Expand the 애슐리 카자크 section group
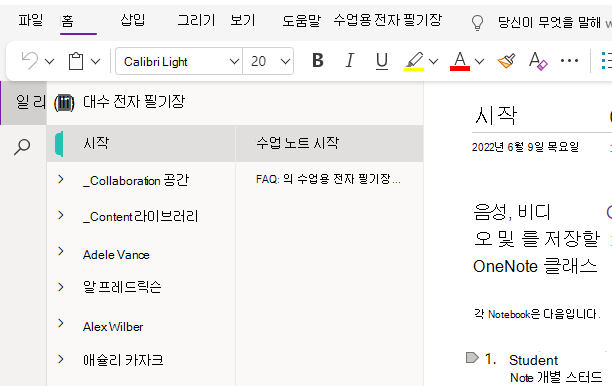 pyautogui.click(x=61, y=359)
